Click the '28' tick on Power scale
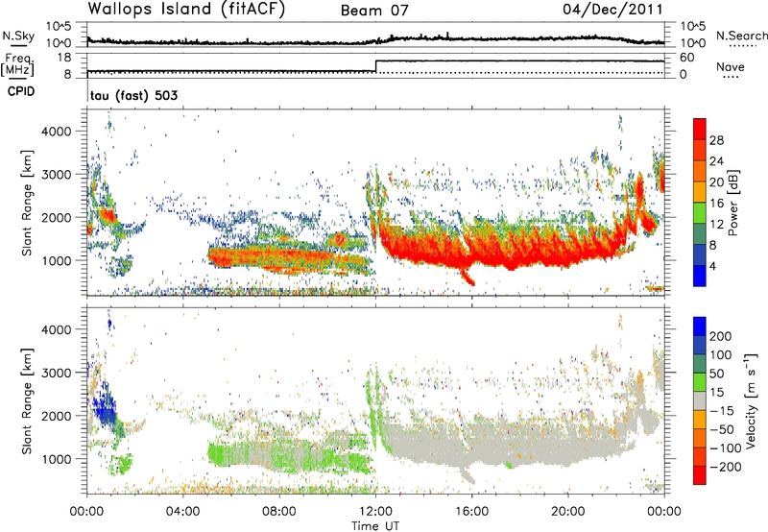Screen dimensions: 768x532 pyautogui.click(x=716, y=140)
